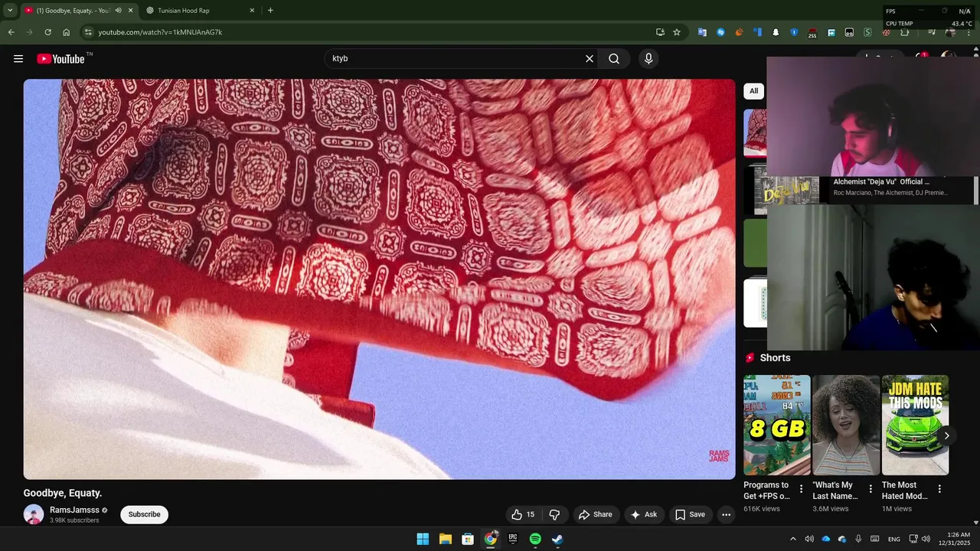Open Chrome media controls icon

pos(932,32)
